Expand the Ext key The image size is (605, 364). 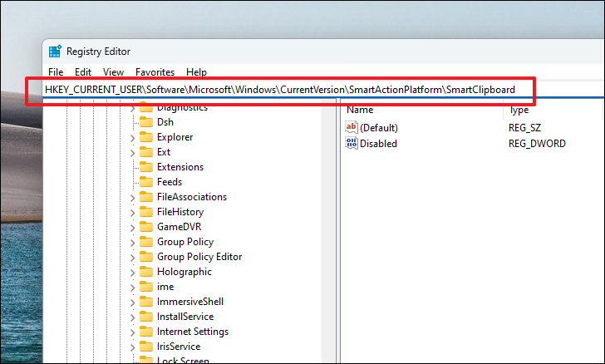pos(132,153)
